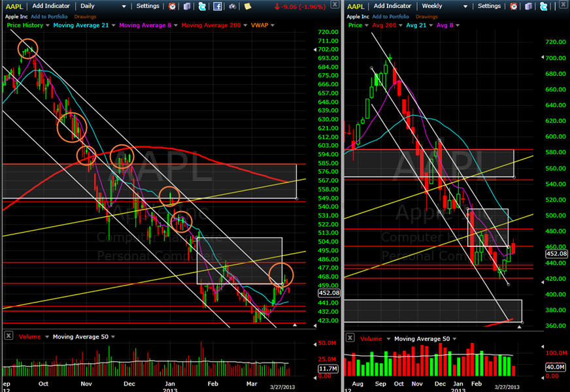570x392 pixels.
Task: Expand Moving Average 50 menu in Weekly volume panel
Action: pyautogui.click(x=454, y=339)
